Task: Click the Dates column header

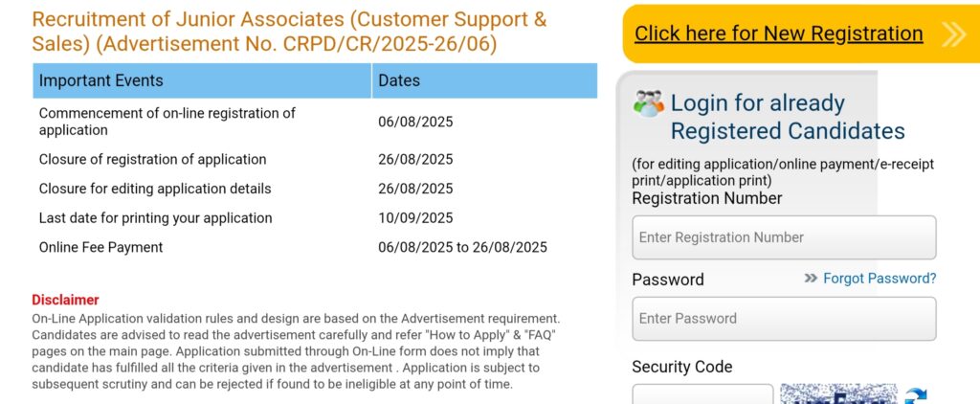Action: point(399,80)
